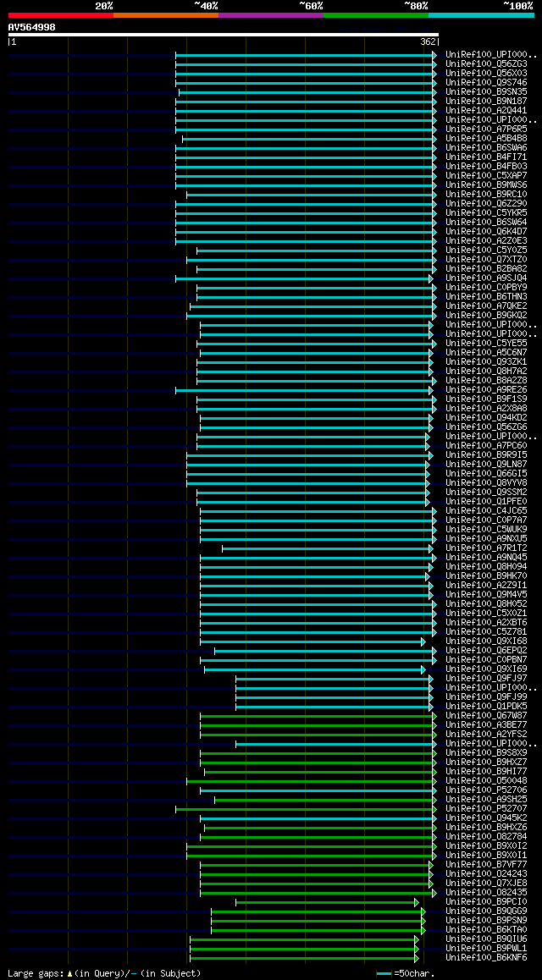Open hit UniRef100_C5YE55
542x980 pixels.
(486, 343)
